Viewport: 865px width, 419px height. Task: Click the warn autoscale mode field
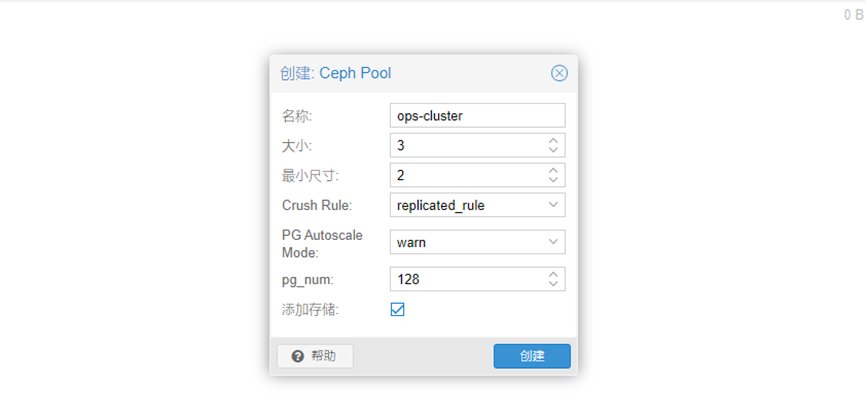pyautogui.click(x=477, y=242)
